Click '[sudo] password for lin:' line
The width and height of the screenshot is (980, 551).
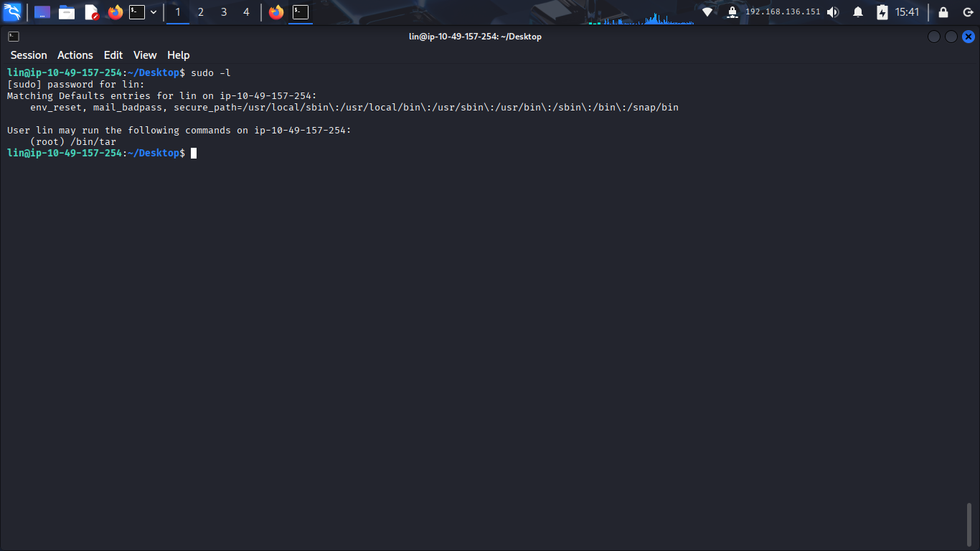pyautogui.click(x=76, y=85)
